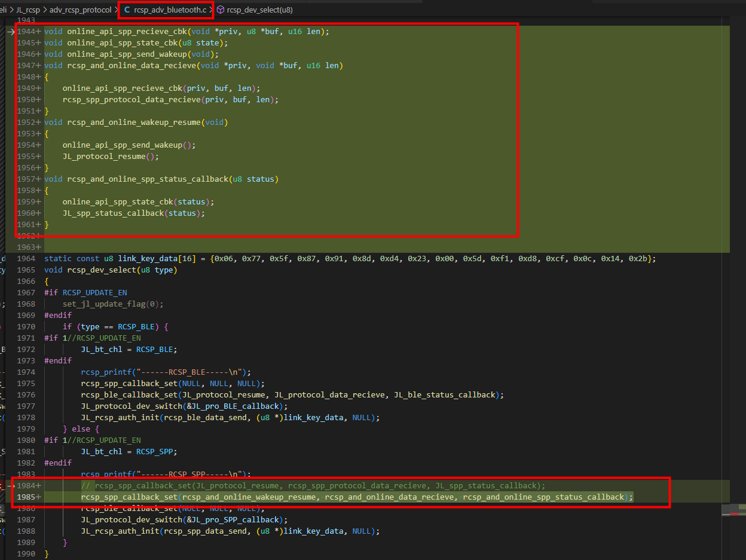Viewport: 746px width, 560px height.
Task: Open the adv_rcsp_protocol breadcrumb folder
Action: [80, 10]
